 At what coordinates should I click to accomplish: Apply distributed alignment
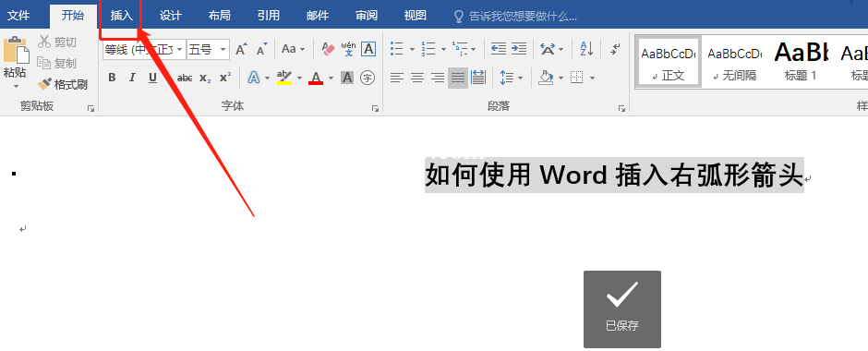click(x=478, y=78)
